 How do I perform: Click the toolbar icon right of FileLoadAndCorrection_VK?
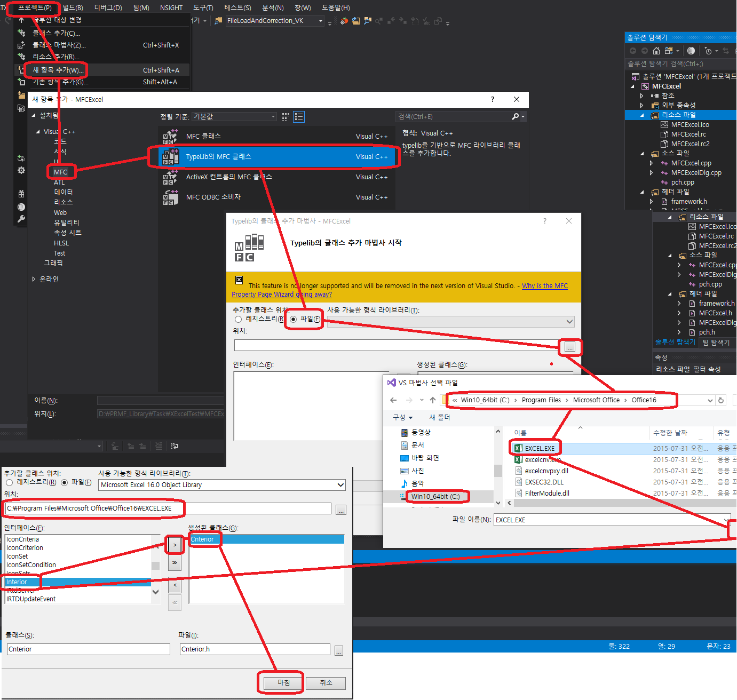pyautogui.click(x=344, y=21)
